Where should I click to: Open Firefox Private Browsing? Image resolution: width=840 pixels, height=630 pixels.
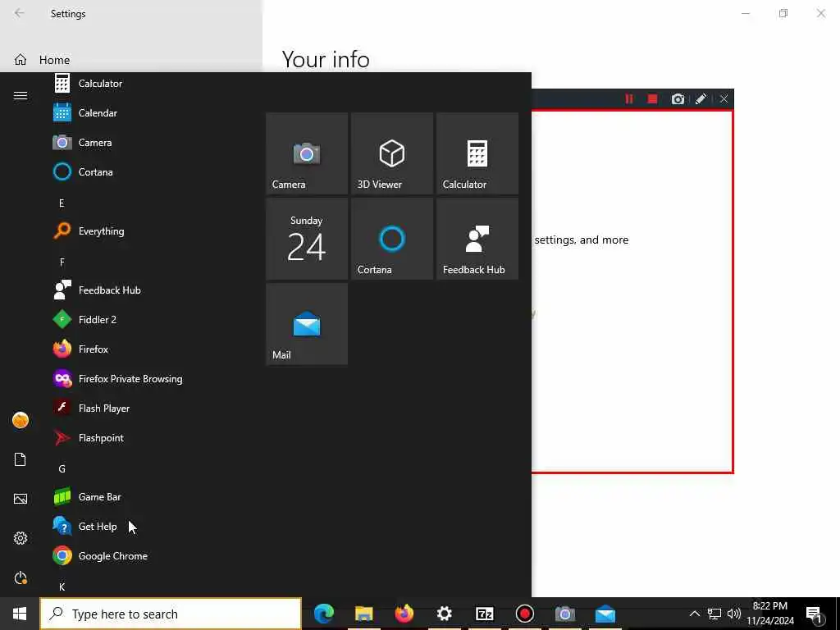tap(152, 379)
